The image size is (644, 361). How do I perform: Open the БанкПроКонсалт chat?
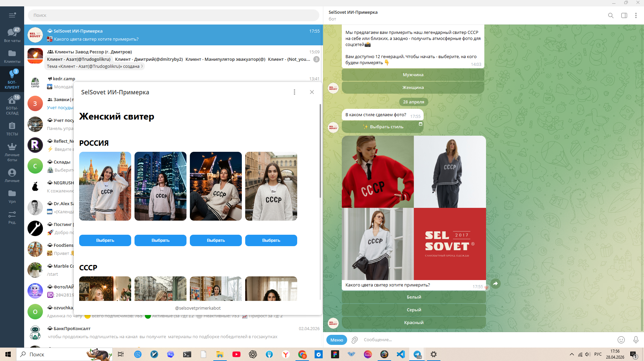click(x=173, y=332)
